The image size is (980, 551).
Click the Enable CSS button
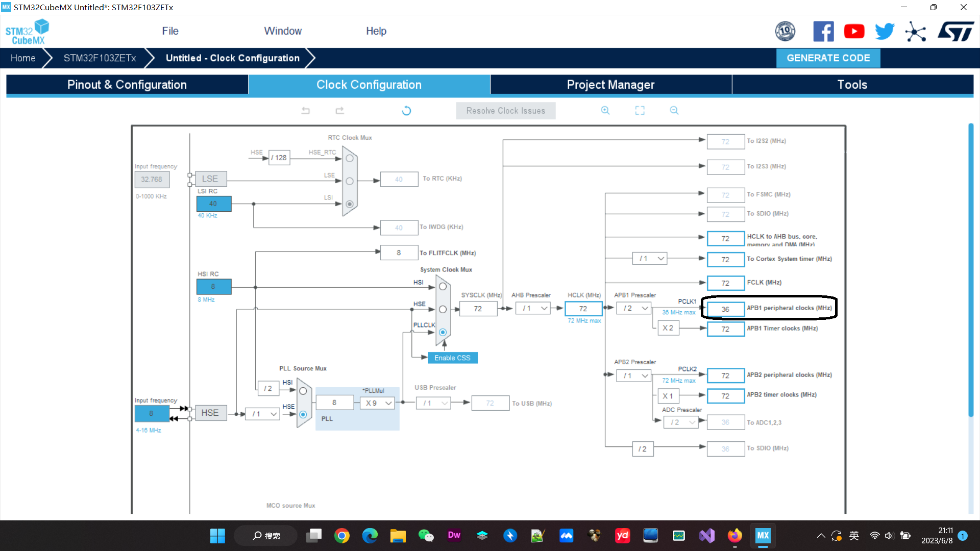452,358
